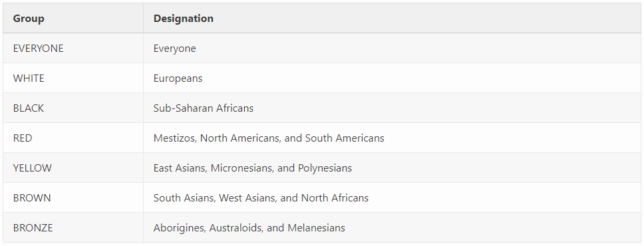The height and width of the screenshot is (246, 644).
Task: Click the Everyone designation cell text
Action: pos(174,49)
